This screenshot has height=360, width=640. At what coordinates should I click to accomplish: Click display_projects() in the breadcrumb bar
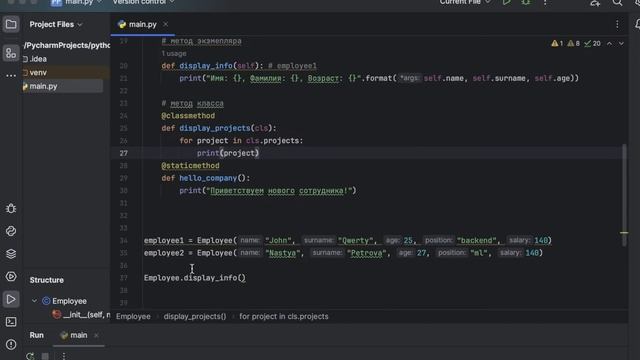[195, 316]
